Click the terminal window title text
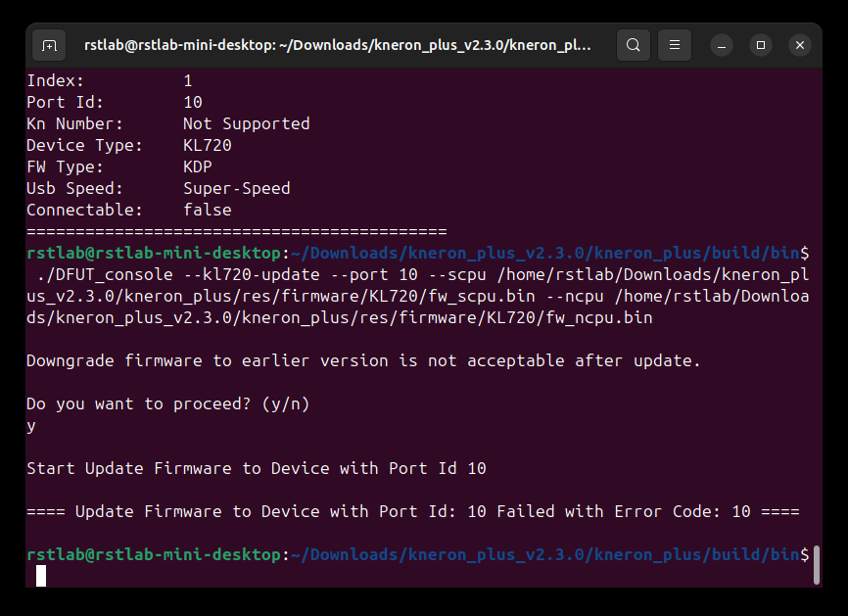The height and width of the screenshot is (616, 848). [338, 45]
